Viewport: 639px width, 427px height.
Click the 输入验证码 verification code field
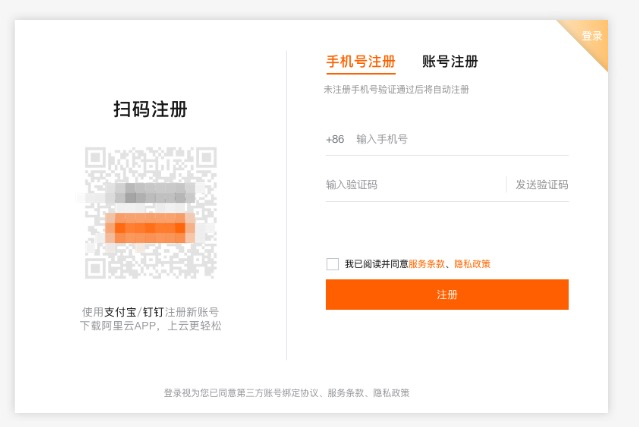point(412,185)
